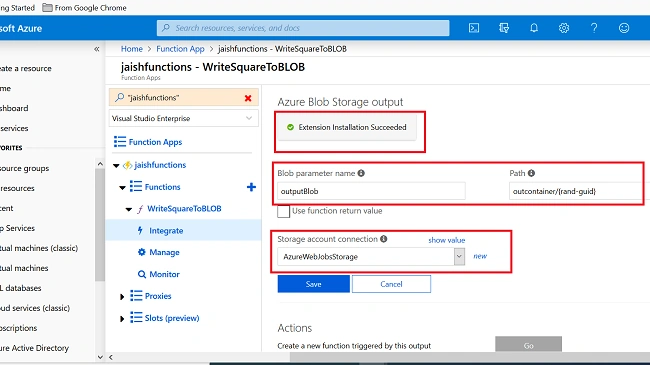650x365 pixels.
Task: Click Extension Installation Succeeded status message
Action: (x=347, y=127)
